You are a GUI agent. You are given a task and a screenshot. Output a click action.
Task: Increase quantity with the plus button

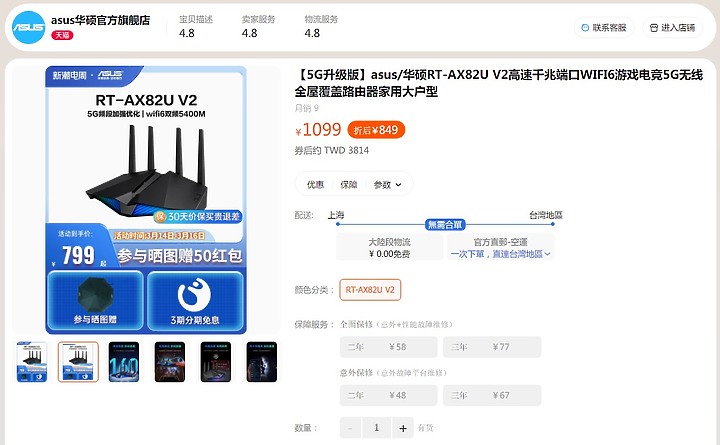pyautogui.click(x=403, y=428)
